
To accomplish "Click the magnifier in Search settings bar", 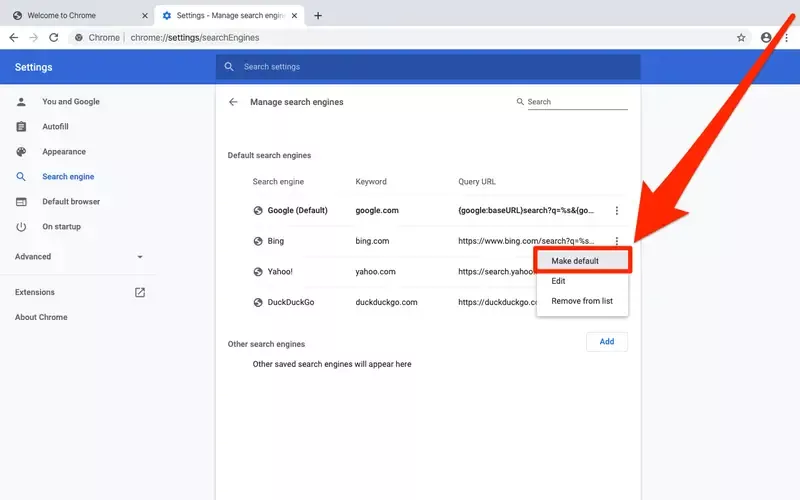I will (x=229, y=67).
